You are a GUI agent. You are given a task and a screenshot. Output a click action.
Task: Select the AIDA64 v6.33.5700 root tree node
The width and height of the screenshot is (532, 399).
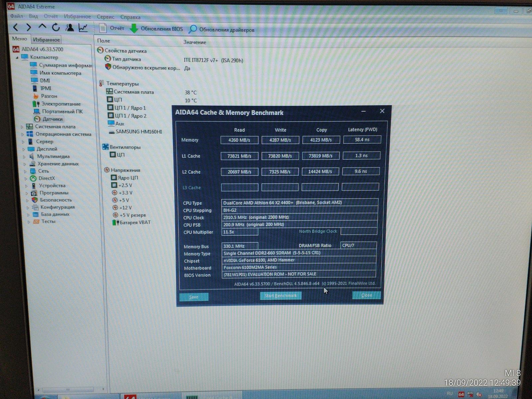pos(38,49)
